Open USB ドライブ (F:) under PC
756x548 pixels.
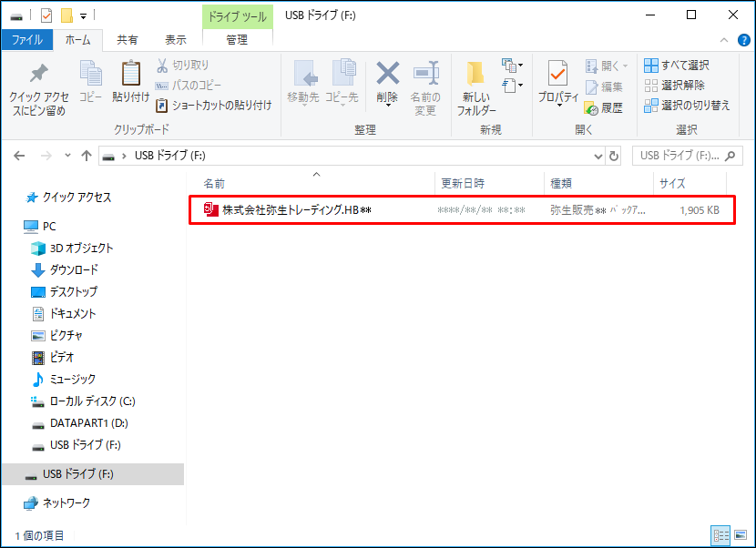tap(77, 445)
